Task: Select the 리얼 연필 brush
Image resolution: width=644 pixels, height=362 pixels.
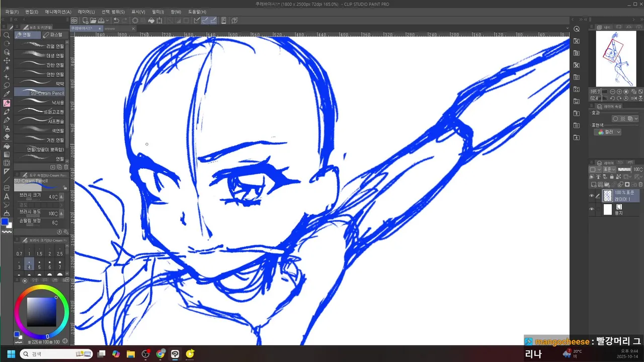Action: coord(40,46)
